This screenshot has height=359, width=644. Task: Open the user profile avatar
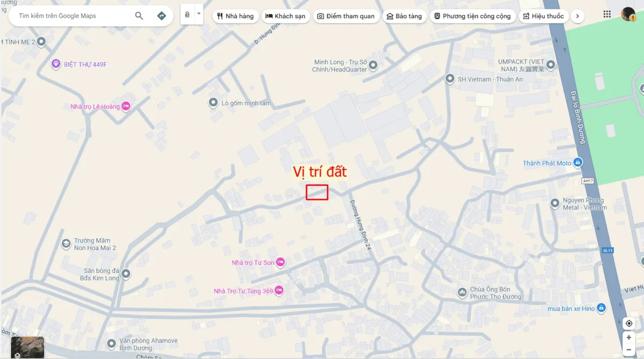628,14
